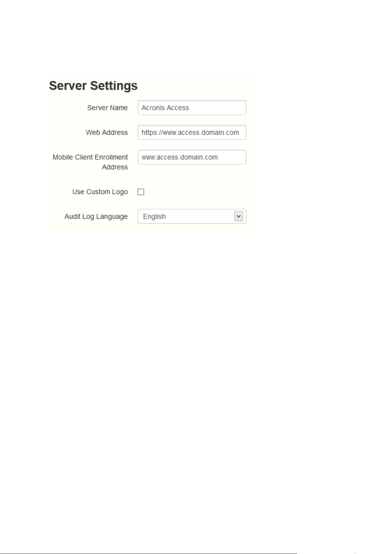Click the Web Address label

[x=107, y=133]
